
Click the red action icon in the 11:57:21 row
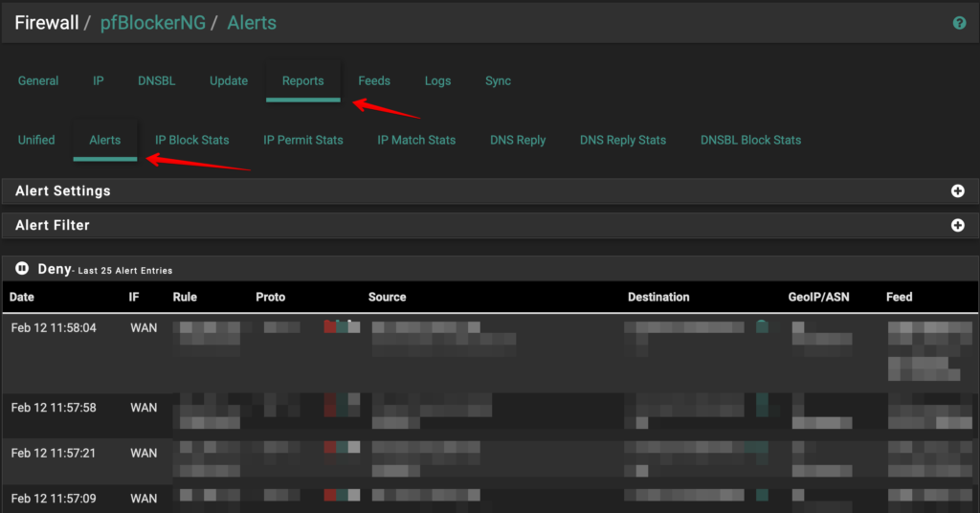click(x=330, y=447)
